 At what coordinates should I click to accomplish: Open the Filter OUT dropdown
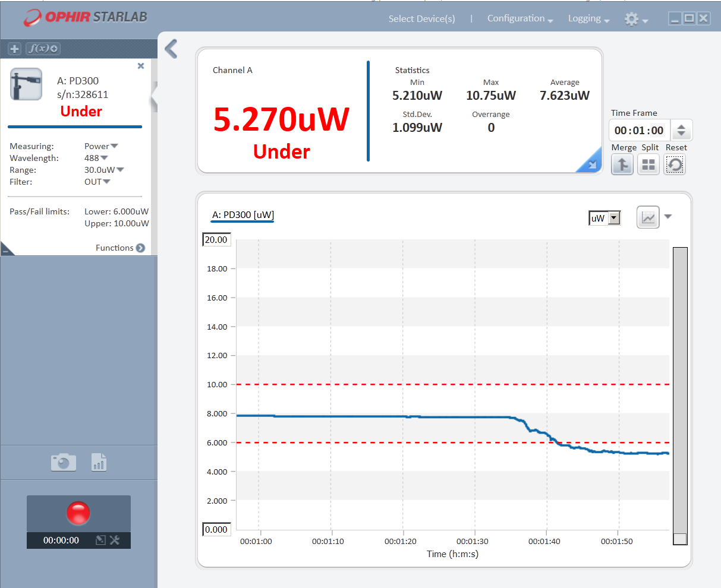pyautogui.click(x=97, y=182)
